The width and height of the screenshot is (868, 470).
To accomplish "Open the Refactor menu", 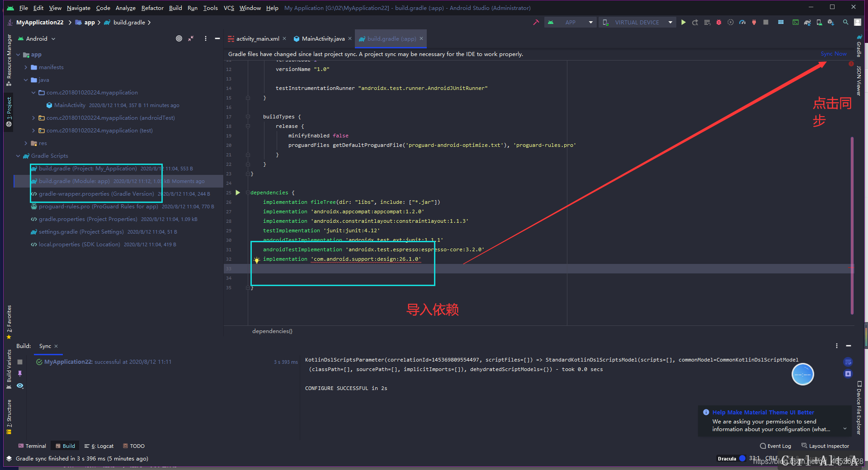I will pos(152,8).
